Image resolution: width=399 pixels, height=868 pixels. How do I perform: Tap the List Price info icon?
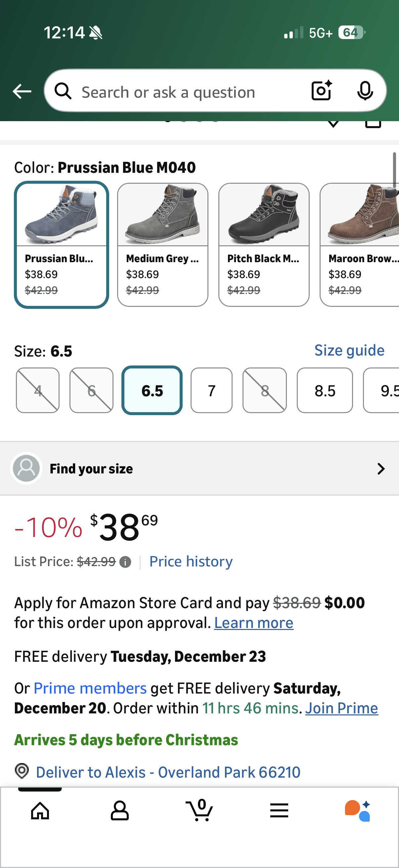click(125, 562)
